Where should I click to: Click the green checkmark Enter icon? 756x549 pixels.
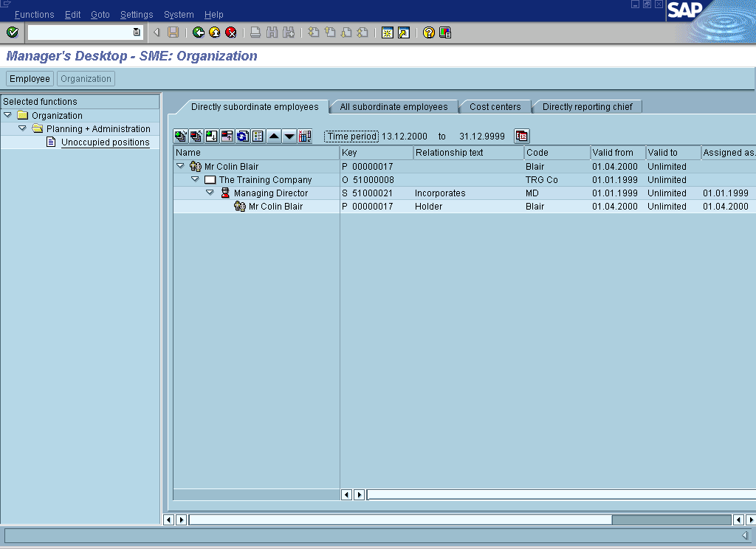coord(13,32)
